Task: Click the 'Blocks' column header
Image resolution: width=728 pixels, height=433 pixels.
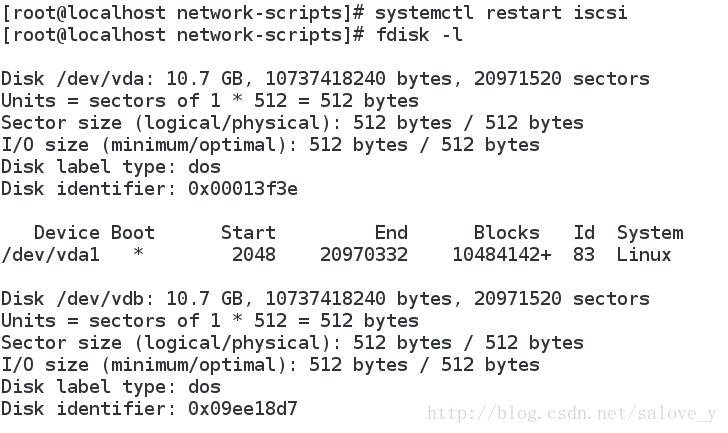Action: (507, 233)
